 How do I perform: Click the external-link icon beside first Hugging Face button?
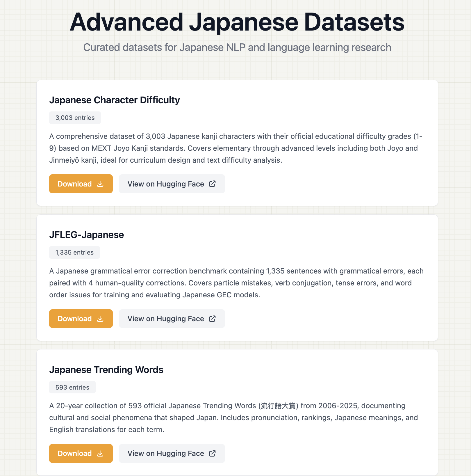pyautogui.click(x=213, y=184)
